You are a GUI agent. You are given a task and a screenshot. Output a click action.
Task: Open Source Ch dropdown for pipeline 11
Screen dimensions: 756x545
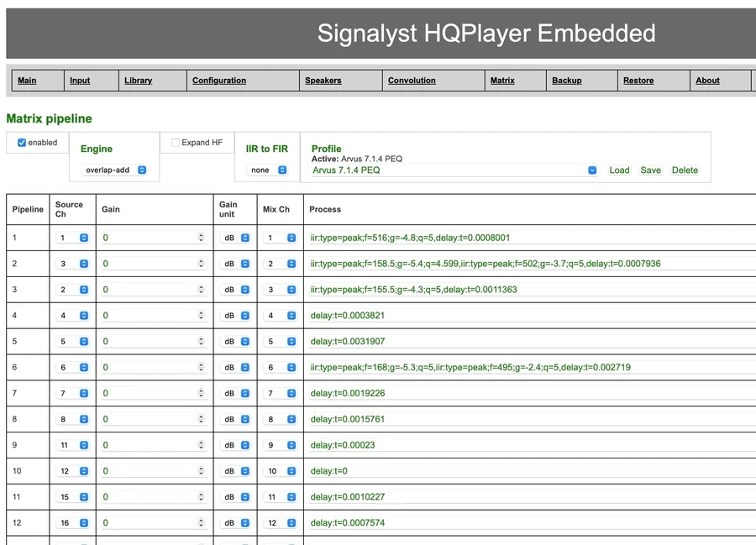point(73,497)
